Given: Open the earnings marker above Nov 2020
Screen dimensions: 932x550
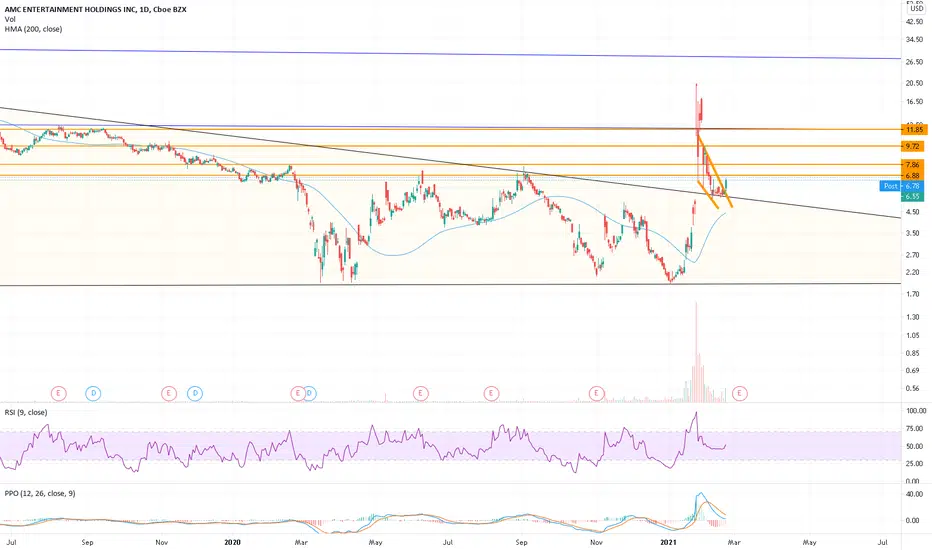Looking at the screenshot, I should click(x=596, y=393).
